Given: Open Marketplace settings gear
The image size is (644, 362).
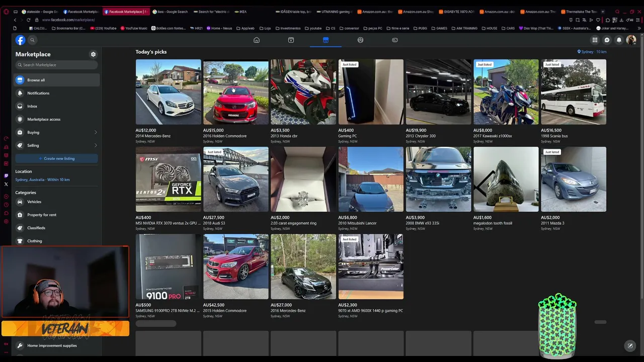Looking at the screenshot, I should (93, 54).
